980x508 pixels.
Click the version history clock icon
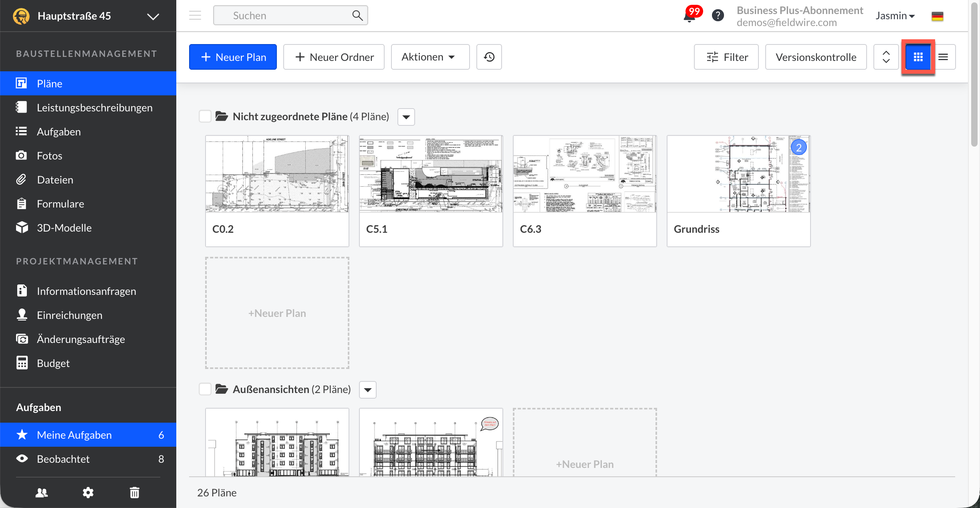[489, 57]
